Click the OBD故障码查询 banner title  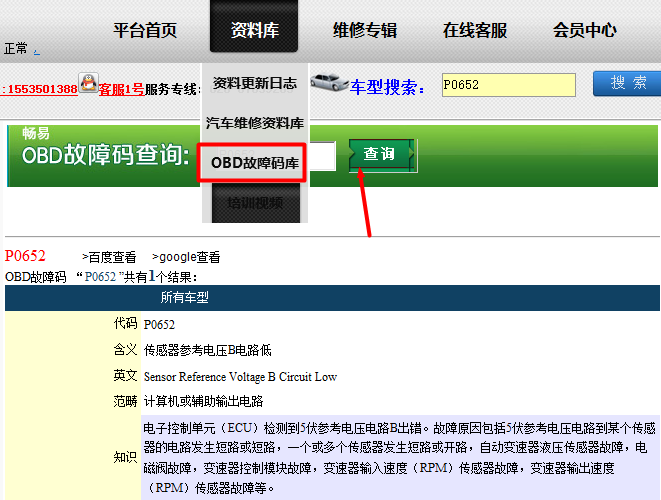pos(106,155)
